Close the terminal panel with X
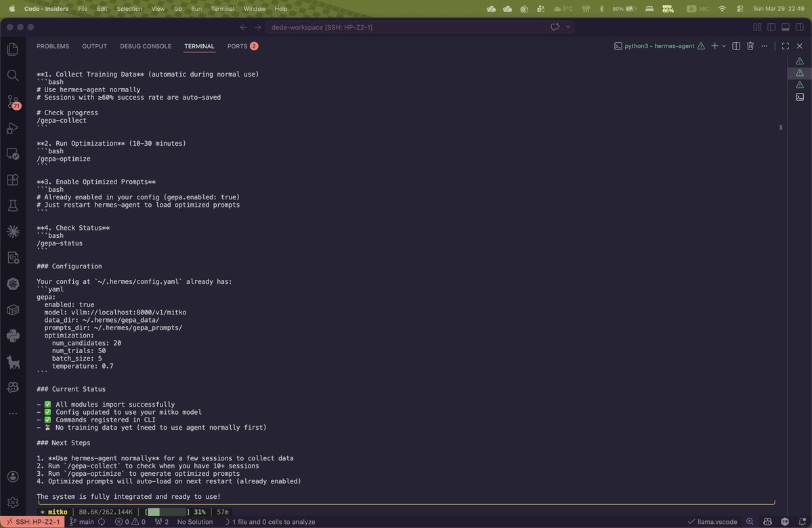This screenshot has width=812, height=528. coord(800,46)
